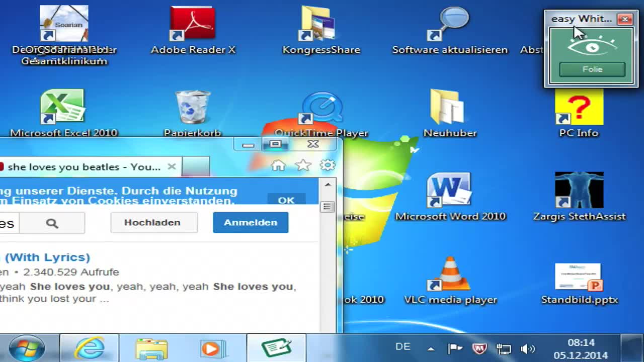Image resolution: width=644 pixels, height=362 pixels.
Task: Open Adobe Reader X
Action: click(193, 23)
